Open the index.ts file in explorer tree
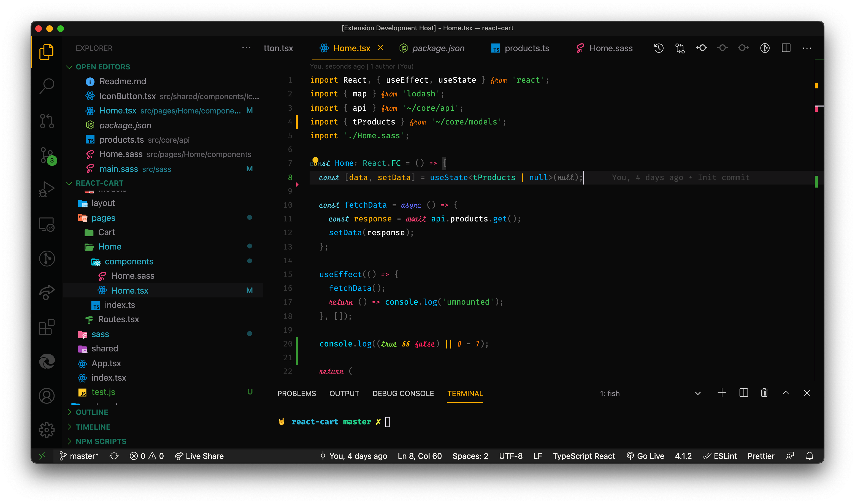This screenshot has height=504, width=855. (120, 305)
